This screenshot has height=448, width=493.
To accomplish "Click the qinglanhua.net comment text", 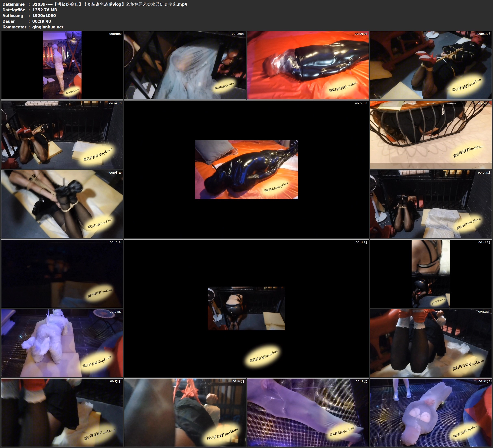I will click(48, 27).
